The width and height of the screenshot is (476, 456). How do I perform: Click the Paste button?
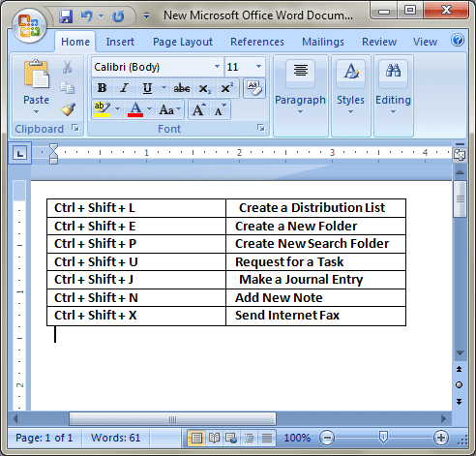click(36, 87)
